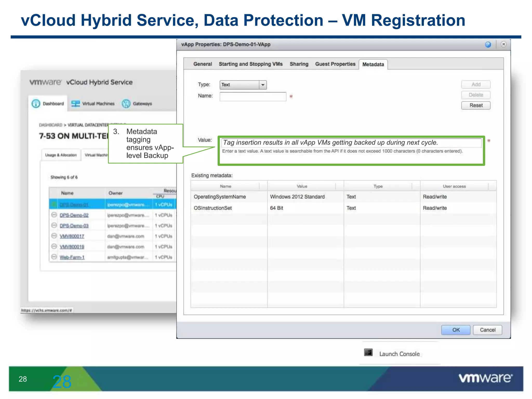Open the DPS-Demo-03 link
The image size is (532, 399).
tap(74, 226)
